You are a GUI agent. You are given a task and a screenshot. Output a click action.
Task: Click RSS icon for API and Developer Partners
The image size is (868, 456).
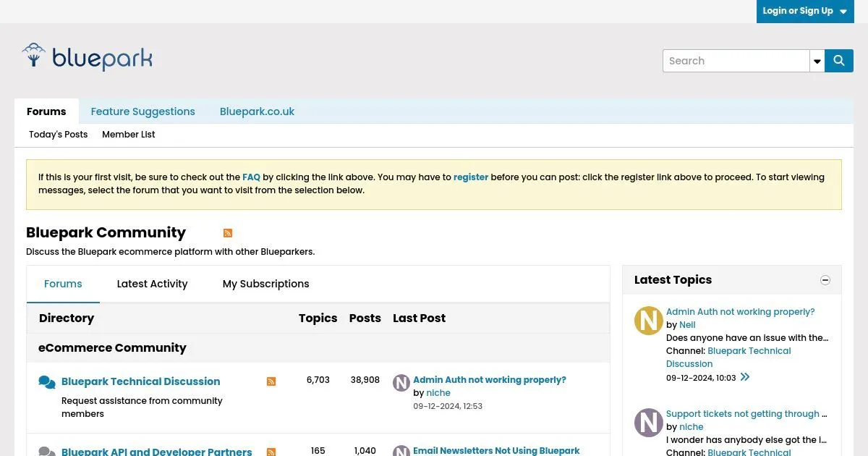tap(271, 452)
